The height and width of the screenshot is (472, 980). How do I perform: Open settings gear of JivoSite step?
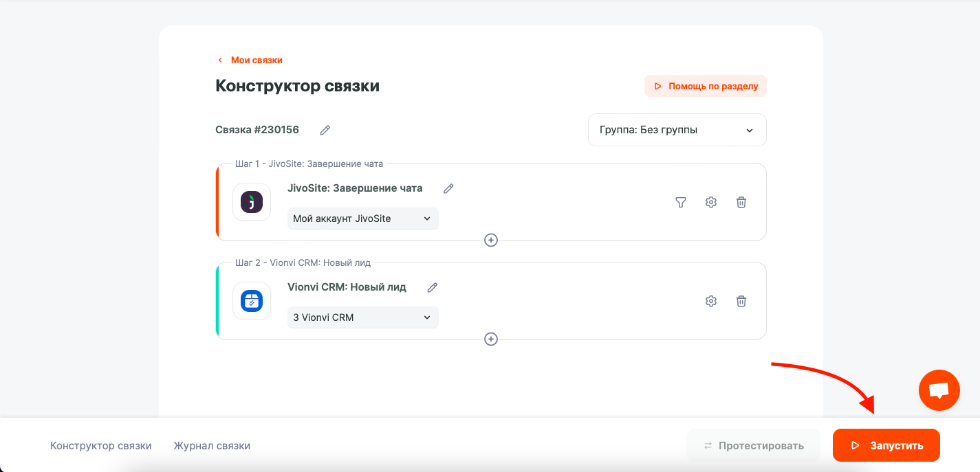tap(711, 202)
